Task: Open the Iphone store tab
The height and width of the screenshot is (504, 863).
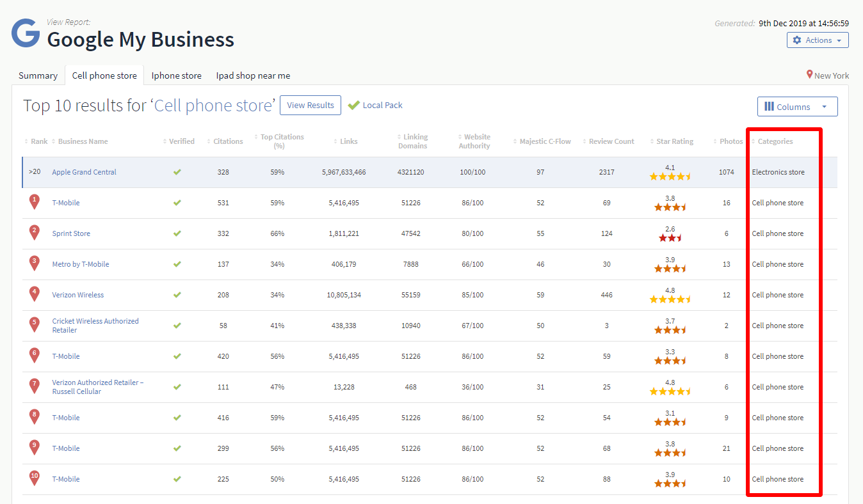Action: tap(177, 75)
